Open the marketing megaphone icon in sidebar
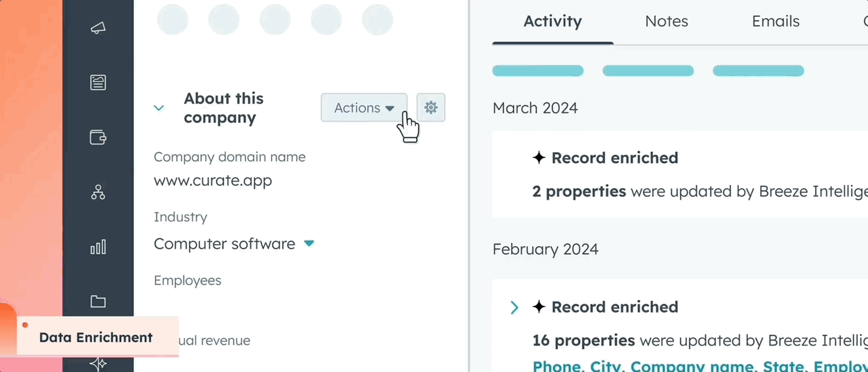This screenshot has height=372, width=868. click(x=98, y=28)
